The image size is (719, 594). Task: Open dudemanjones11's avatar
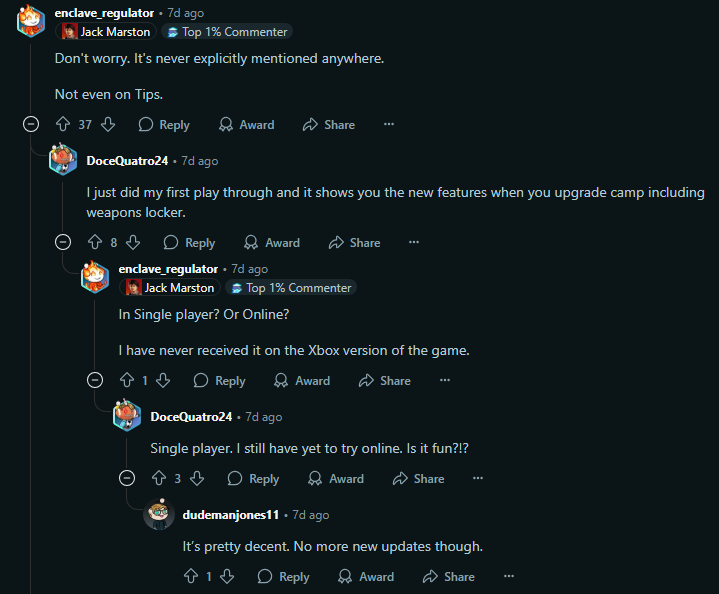tap(159, 515)
